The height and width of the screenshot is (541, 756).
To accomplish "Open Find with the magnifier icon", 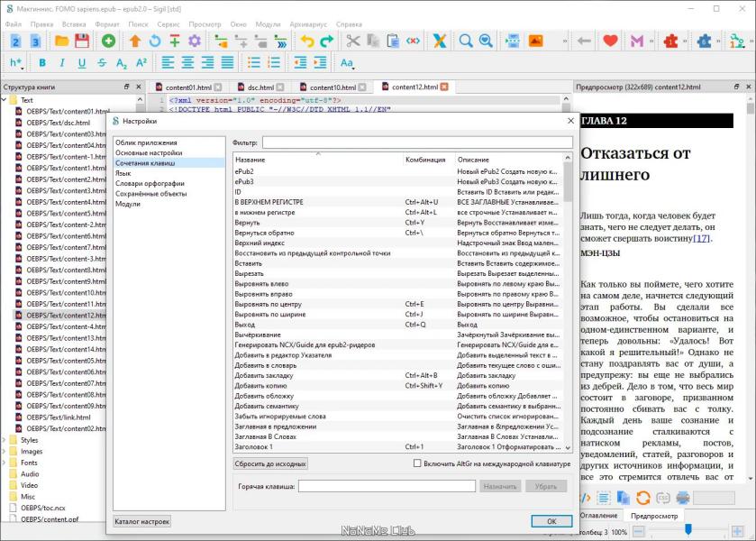I will tap(466, 41).
